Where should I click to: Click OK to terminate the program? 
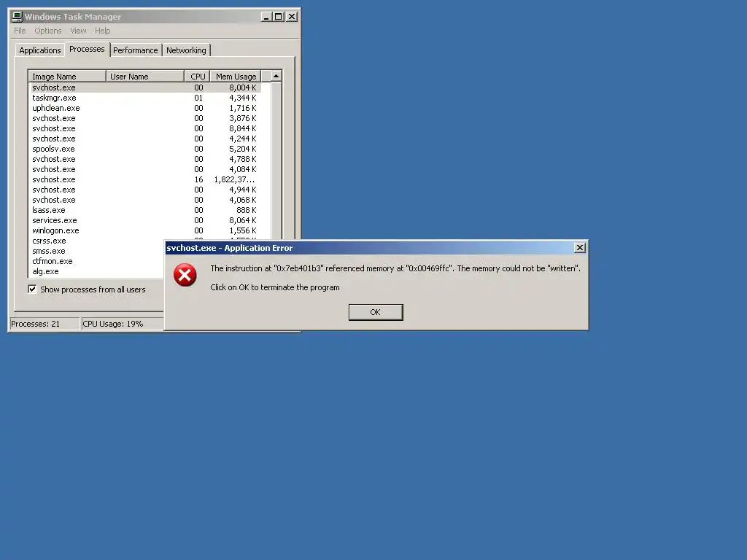click(376, 312)
